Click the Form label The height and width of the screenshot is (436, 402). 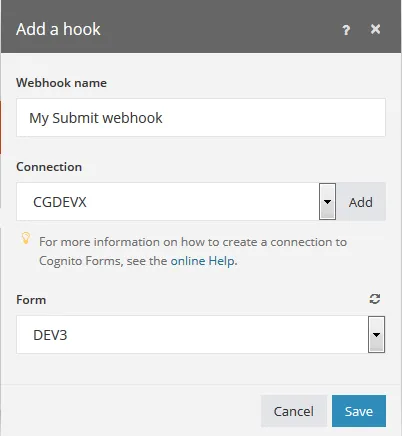point(31,300)
